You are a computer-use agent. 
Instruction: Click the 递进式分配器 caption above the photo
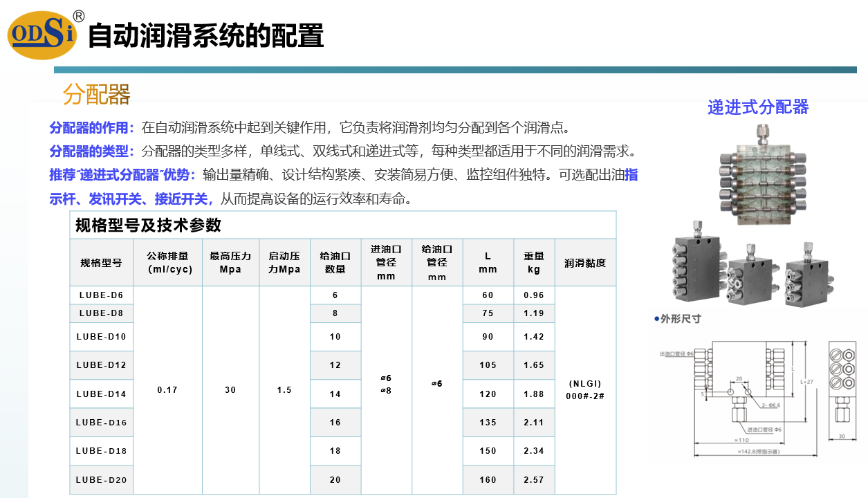[758, 107]
